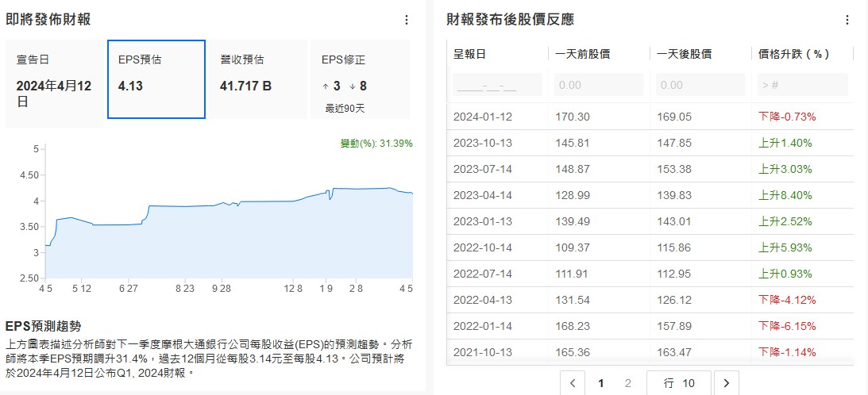
Task: Select page 1 of the table
Action: [x=600, y=383]
